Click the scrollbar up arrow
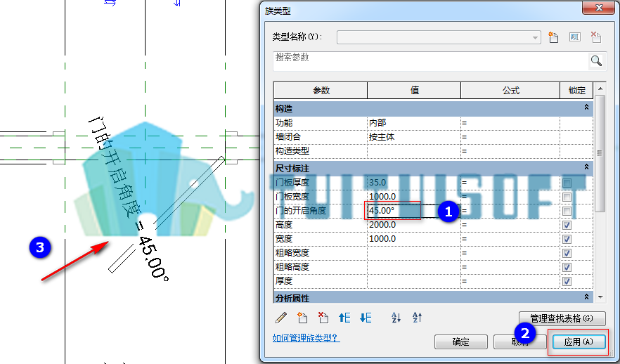The width and height of the screenshot is (620, 364). (600, 89)
